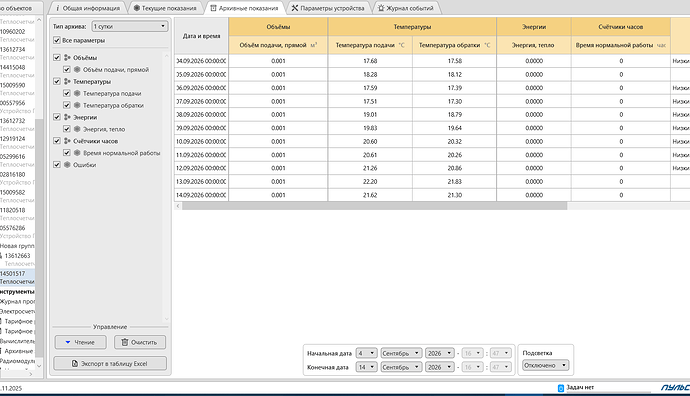This screenshot has height=396, width=690.
Task: Click the Температура подачи column header
Action: coord(370,45)
